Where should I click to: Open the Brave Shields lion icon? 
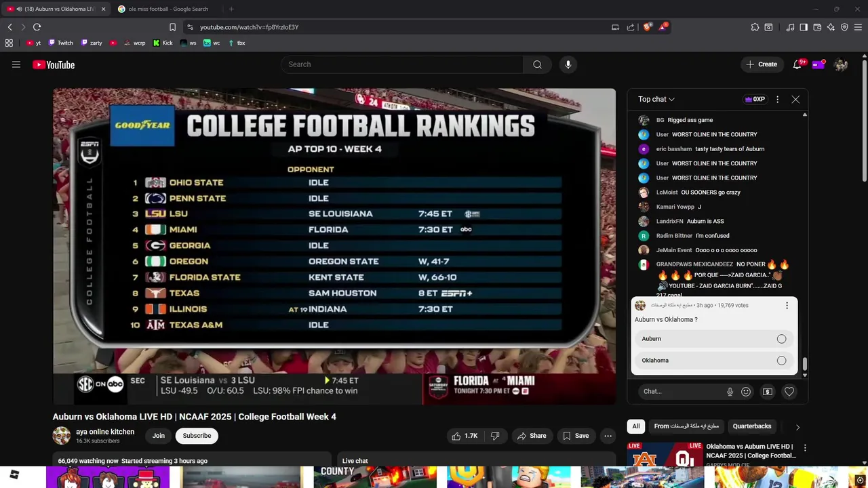[647, 27]
